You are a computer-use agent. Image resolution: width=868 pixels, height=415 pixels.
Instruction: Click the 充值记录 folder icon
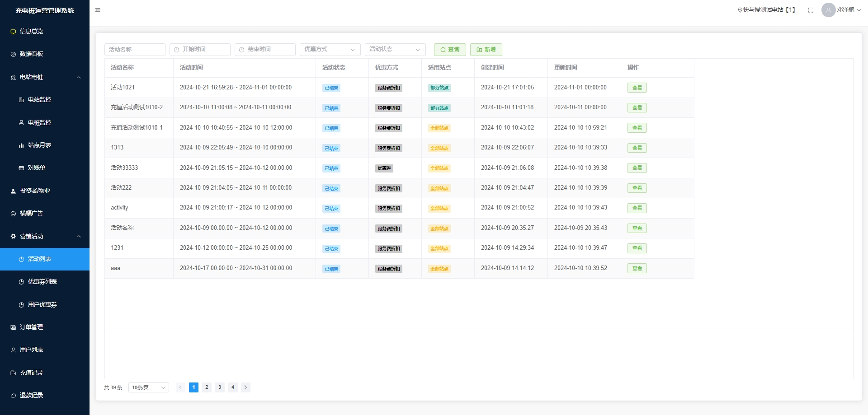pos(13,373)
